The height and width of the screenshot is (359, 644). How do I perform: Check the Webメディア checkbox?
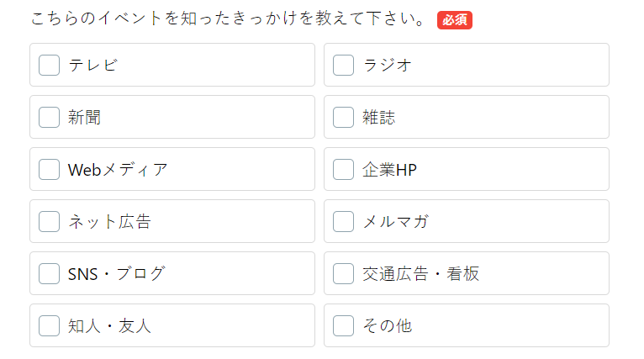(49, 169)
